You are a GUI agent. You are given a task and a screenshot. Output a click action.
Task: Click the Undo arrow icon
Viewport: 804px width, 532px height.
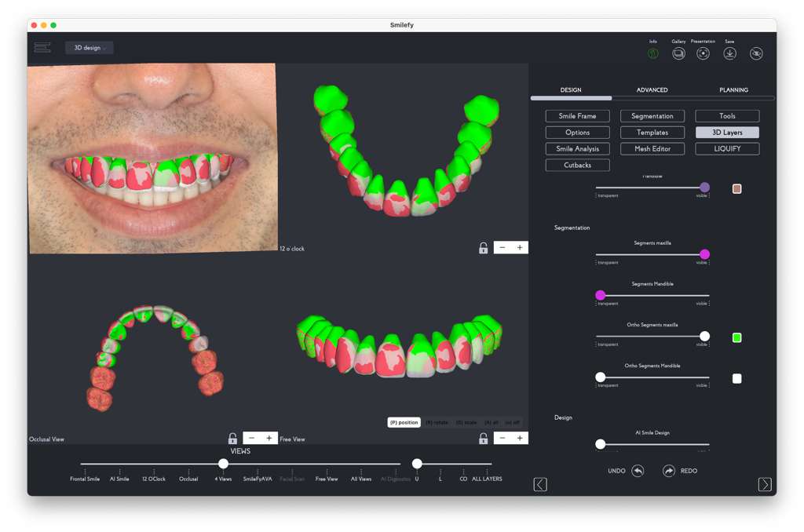[x=638, y=471]
